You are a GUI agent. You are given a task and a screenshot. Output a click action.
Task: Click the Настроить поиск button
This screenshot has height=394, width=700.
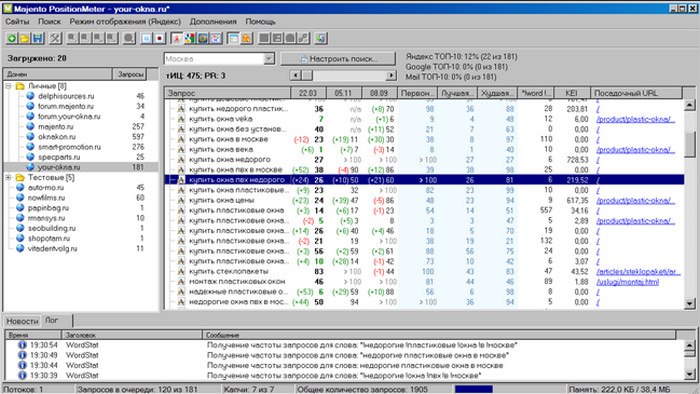pos(338,58)
